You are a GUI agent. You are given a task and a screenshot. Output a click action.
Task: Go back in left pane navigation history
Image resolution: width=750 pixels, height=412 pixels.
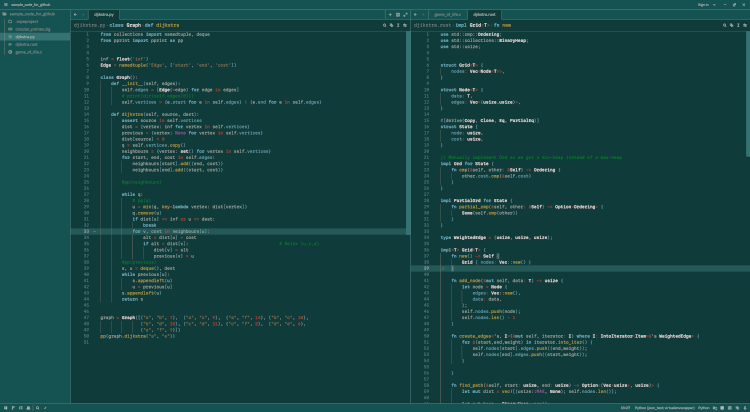click(x=75, y=15)
